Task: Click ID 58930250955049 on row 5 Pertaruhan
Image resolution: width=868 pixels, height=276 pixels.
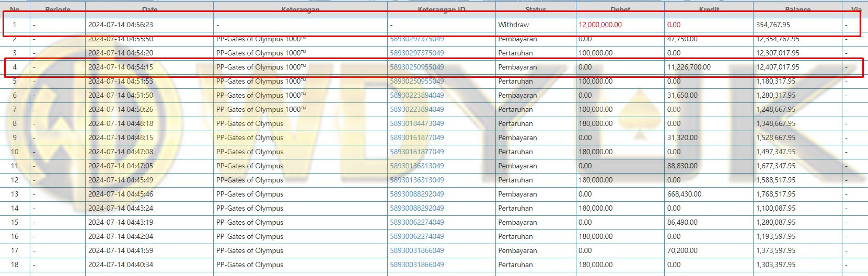Action: click(x=416, y=82)
